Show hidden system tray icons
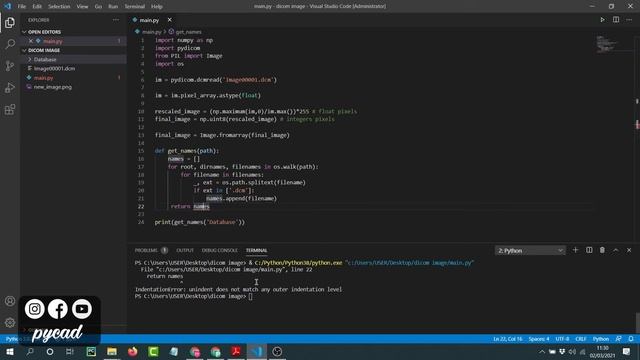Viewport: 640px width, 360px height. [x=542, y=351]
